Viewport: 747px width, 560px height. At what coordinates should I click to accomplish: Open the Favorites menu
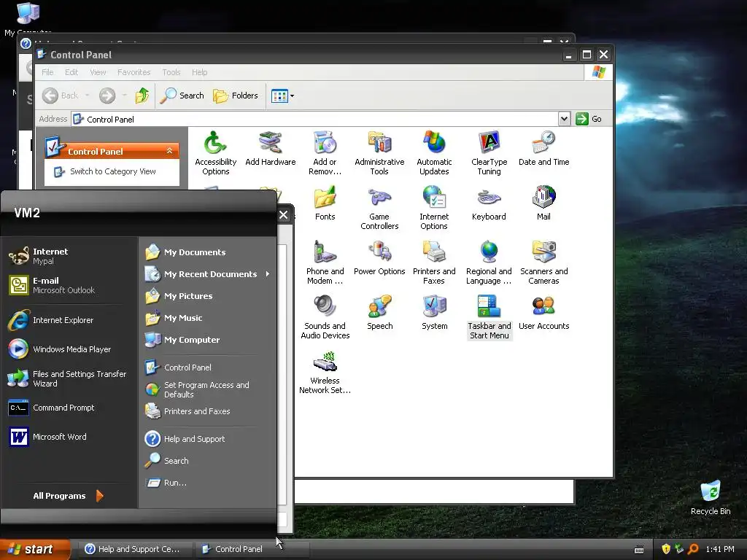pos(134,72)
